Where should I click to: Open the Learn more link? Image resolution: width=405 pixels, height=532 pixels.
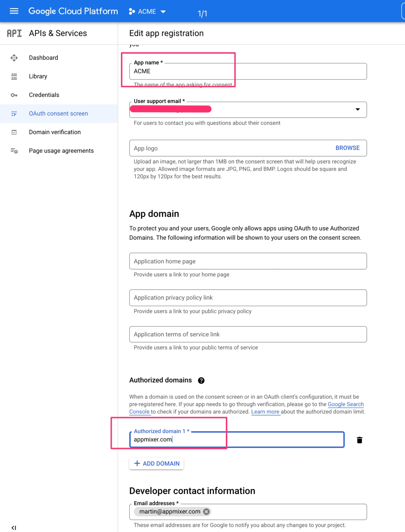coord(265,412)
